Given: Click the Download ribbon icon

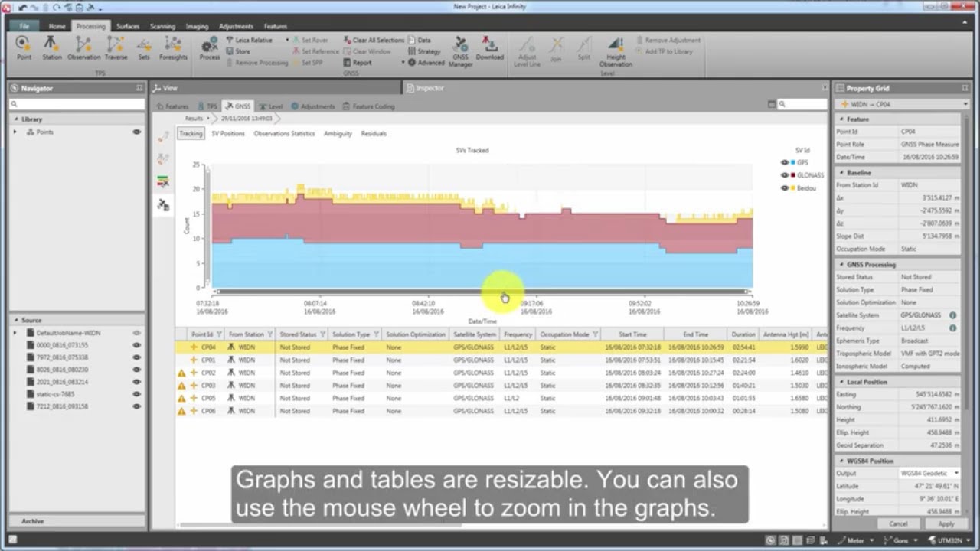Looking at the screenshot, I should [490, 47].
